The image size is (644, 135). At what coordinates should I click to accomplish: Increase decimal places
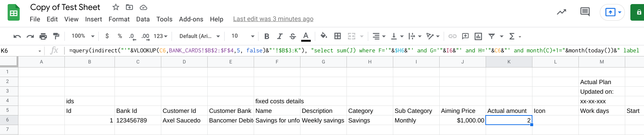(x=145, y=36)
